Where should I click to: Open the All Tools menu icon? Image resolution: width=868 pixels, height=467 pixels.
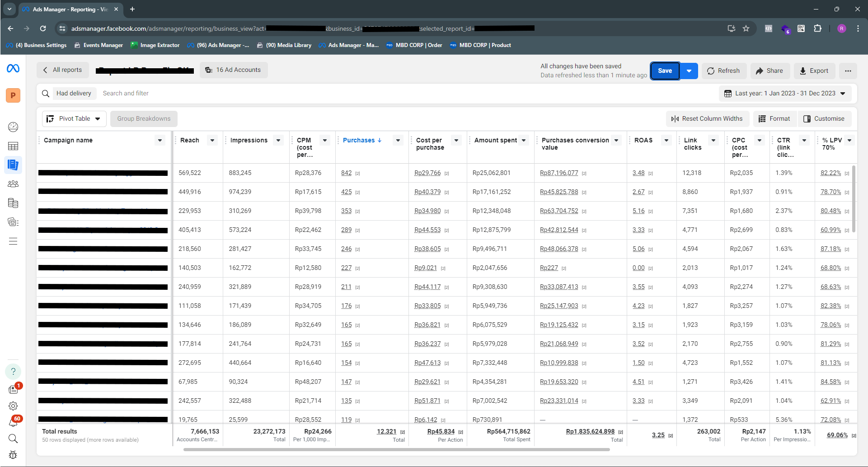pyautogui.click(x=13, y=241)
